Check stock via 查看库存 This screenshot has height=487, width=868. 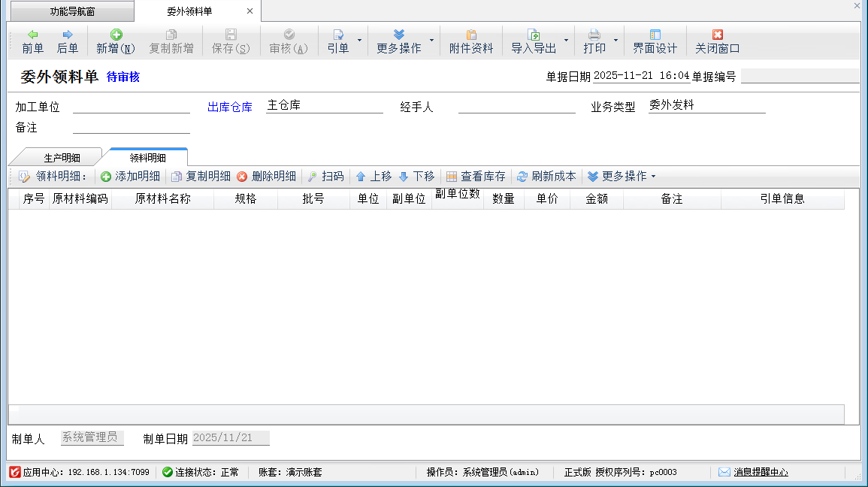point(475,177)
